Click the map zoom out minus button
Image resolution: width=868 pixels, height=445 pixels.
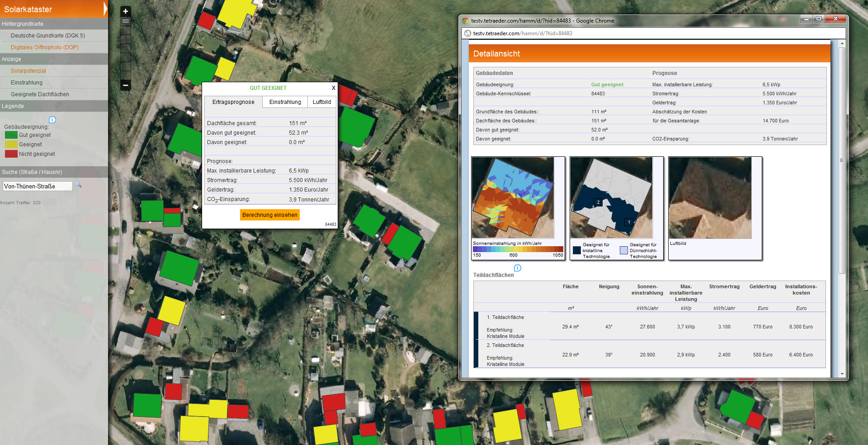click(126, 85)
